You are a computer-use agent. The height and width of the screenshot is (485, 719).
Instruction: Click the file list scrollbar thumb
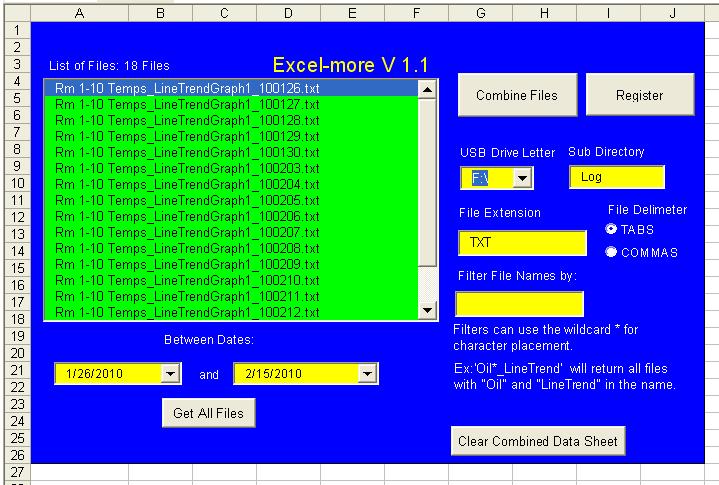[x=427, y=182]
